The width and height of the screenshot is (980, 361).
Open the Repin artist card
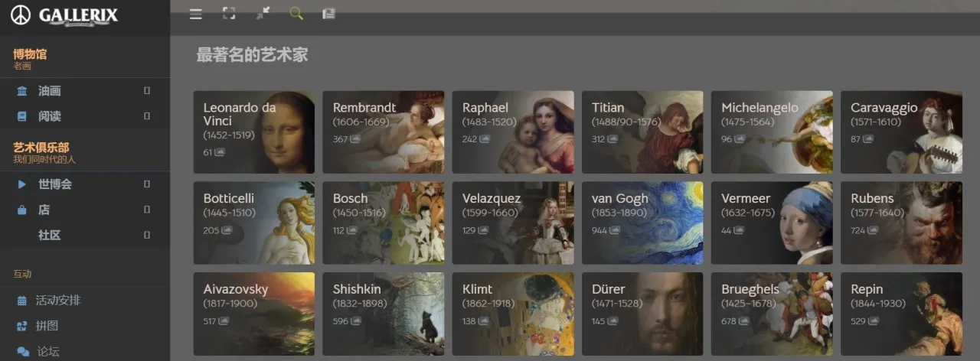901,314
